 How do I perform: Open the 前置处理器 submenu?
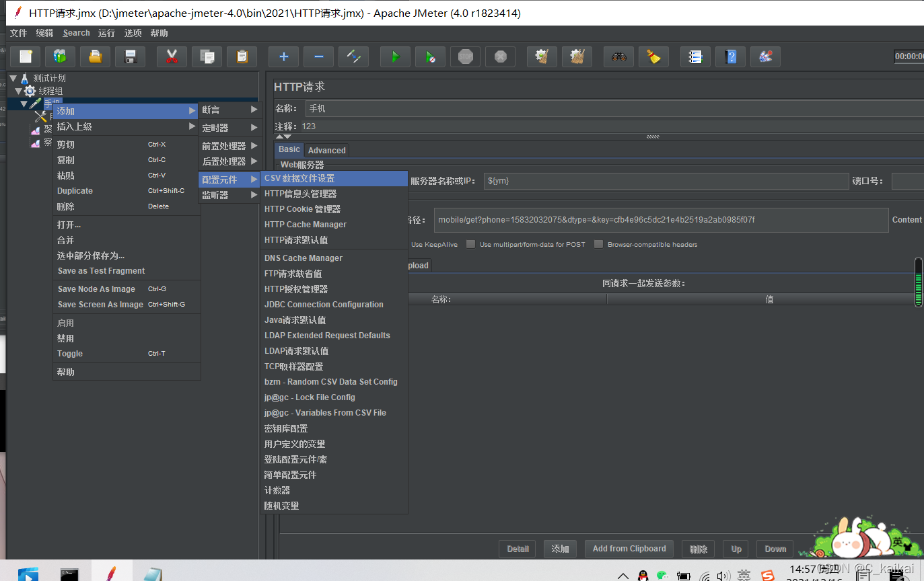coord(229,145)
